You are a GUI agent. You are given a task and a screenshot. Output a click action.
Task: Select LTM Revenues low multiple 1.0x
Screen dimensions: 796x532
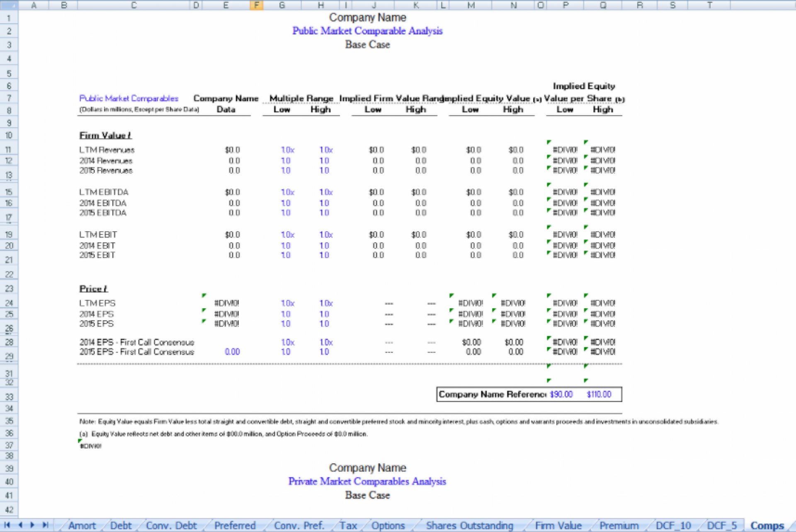pyautogui.click(x=288, y=150)
